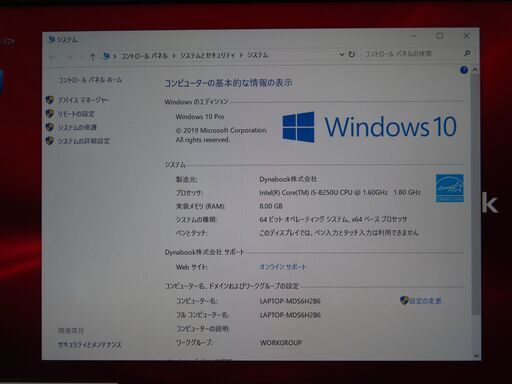The height and width of the screenshot is (384, 512).
Task: Select システムとセキュリティ in breadcrumb
Action: click(x=207, y=55)
